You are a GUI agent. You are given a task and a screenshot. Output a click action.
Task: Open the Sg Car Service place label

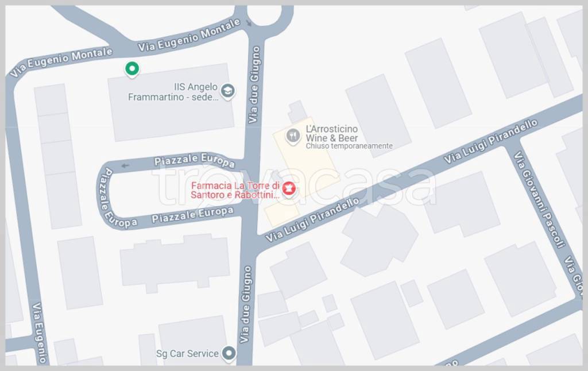[187, 353]
